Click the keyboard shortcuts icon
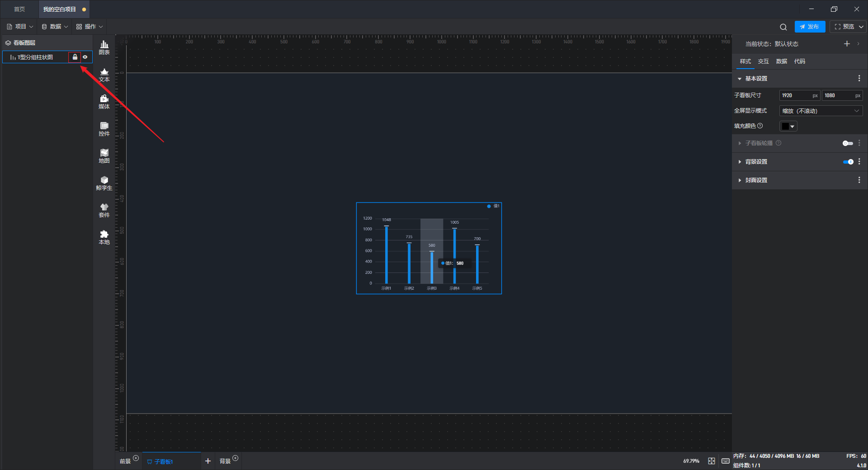 (x=725, y=461)
